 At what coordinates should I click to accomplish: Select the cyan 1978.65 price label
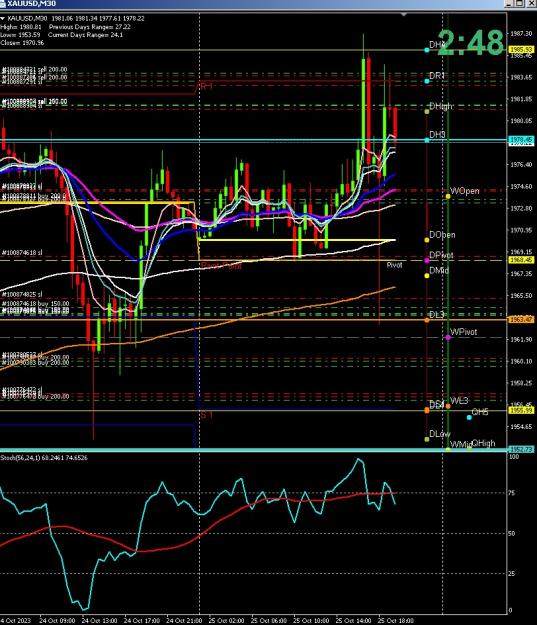tap(521, 140)
